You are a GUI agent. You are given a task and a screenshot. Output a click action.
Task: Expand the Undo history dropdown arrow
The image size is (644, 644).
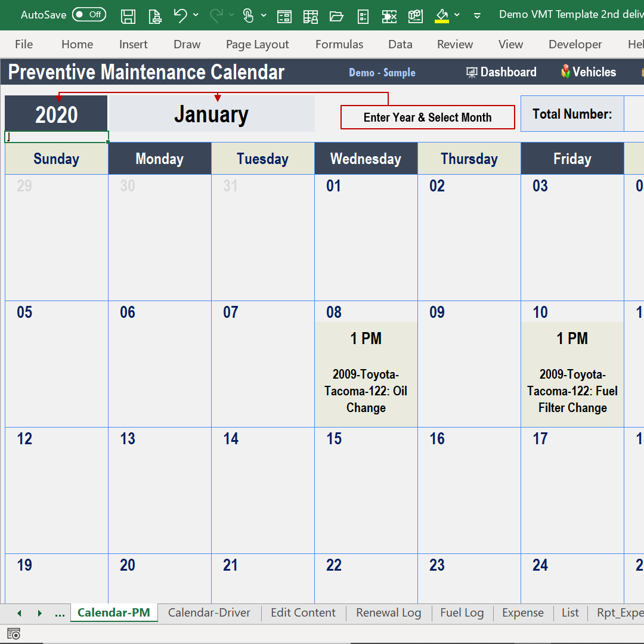coord(195,16)
